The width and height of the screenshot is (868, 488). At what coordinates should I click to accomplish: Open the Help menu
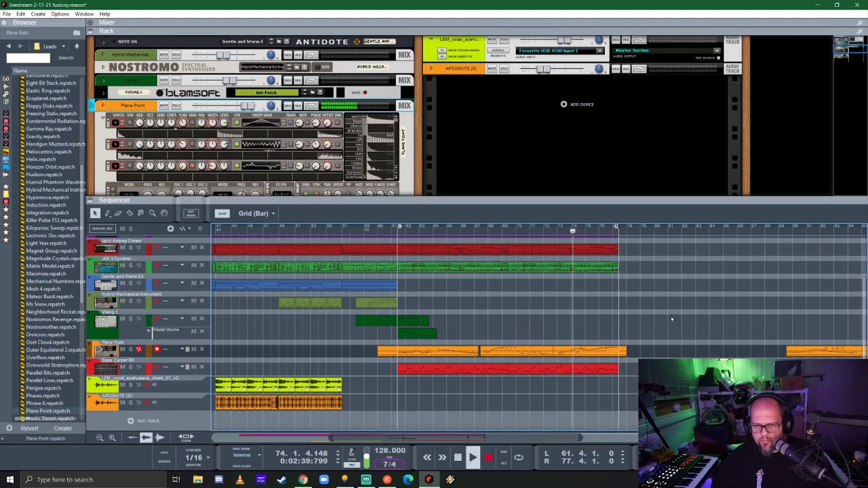point(104,14)
